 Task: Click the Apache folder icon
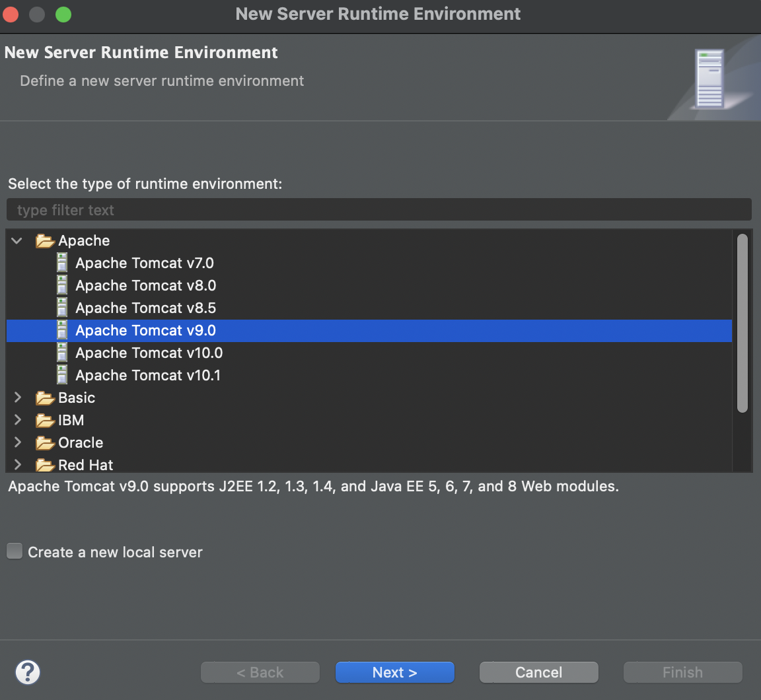click(45, 240)
